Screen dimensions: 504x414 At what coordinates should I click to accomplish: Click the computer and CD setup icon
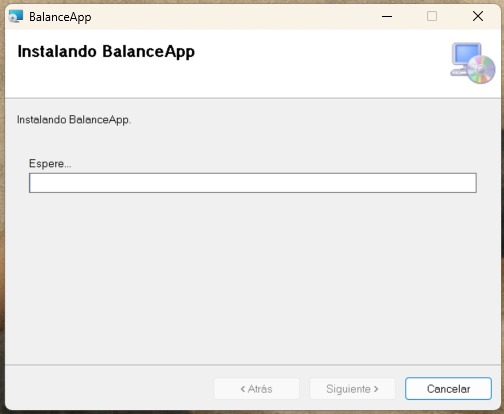coord(473,63)
